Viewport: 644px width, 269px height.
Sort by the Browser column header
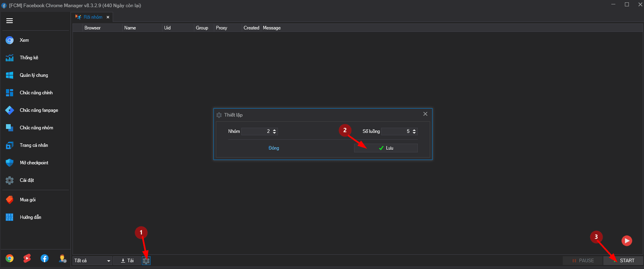click(x=103, y=28)
